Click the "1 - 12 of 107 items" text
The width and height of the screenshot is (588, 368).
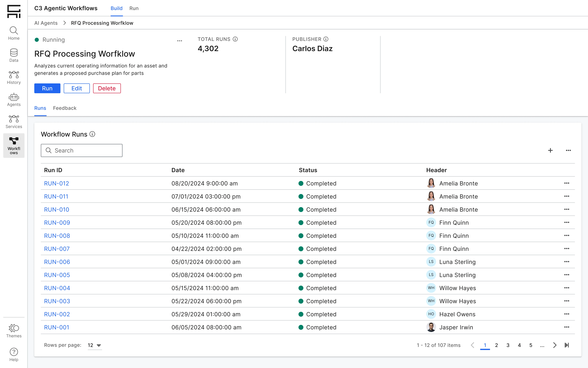[x=439, y=345]
